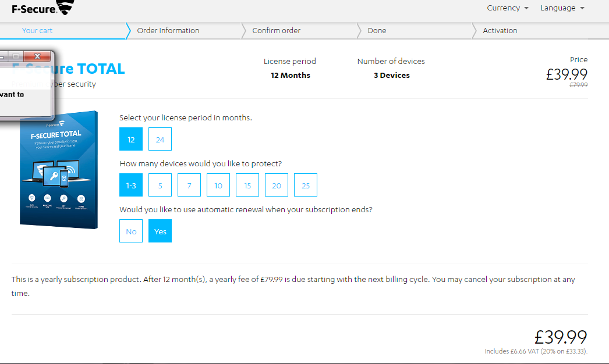This screenshot has height=364, width=609.
Task: Click the F-Secure TOTAL product box image
Action: [x=59, y=170]
